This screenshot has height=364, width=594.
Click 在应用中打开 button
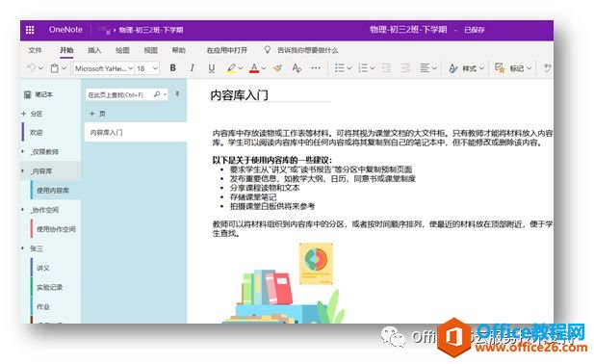227,50
